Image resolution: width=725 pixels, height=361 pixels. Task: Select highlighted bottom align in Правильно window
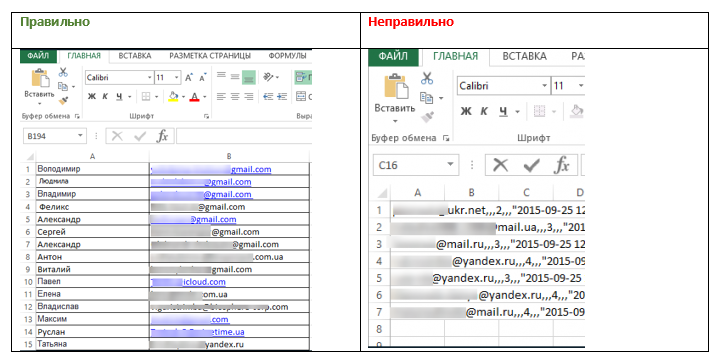249,77
